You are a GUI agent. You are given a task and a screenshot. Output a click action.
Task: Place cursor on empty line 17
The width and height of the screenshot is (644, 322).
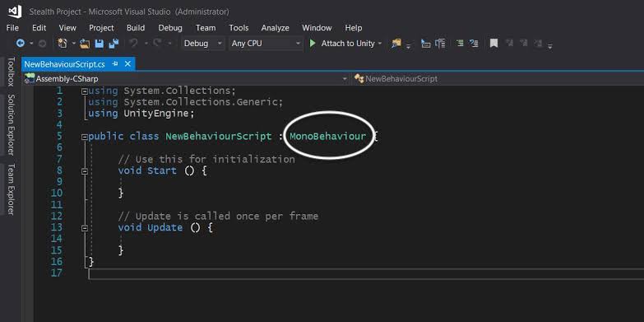click(365, 273)
